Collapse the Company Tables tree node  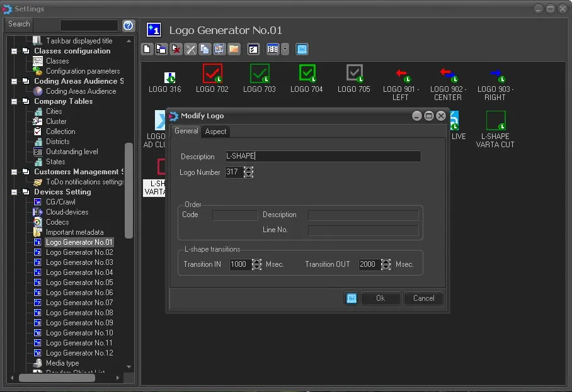[14, 101]
